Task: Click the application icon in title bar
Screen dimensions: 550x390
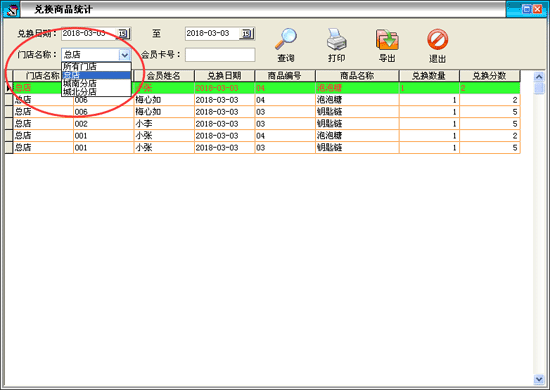Action: coord(11,9)
